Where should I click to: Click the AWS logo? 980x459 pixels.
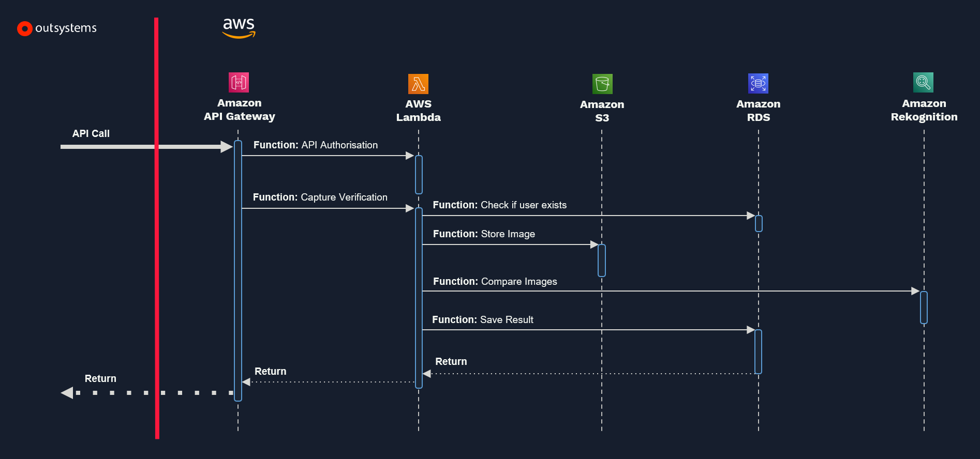click(x=239, y=28)
